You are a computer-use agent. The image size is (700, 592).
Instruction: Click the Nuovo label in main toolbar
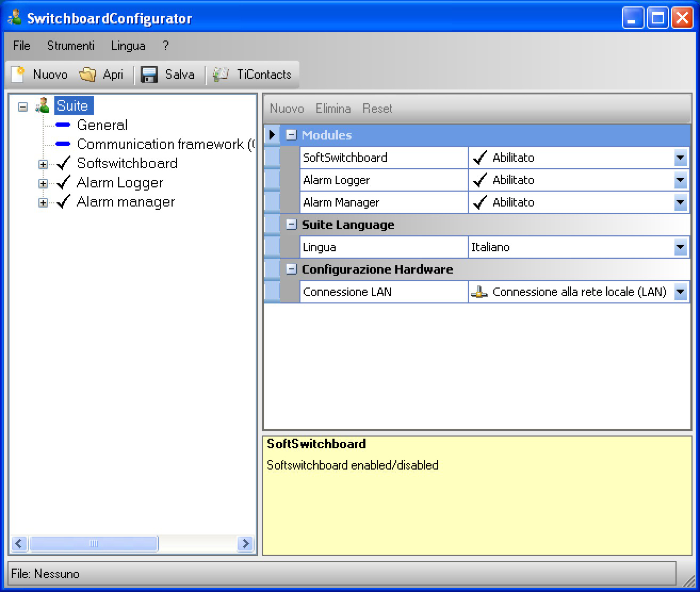[x=51, y=75]
